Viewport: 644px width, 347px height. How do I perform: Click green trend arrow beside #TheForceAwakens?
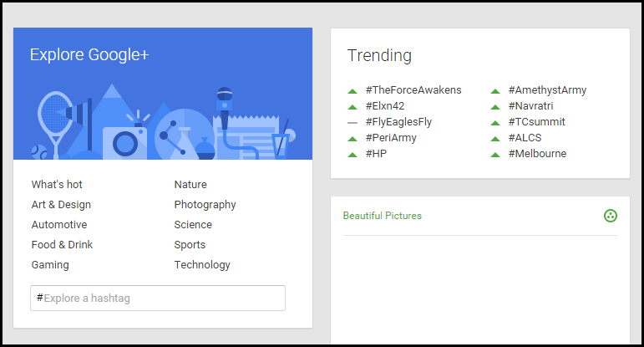coord(352,91)
